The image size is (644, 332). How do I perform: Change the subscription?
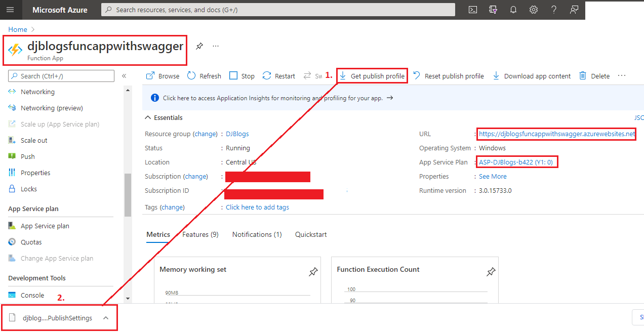coord(196,177)
